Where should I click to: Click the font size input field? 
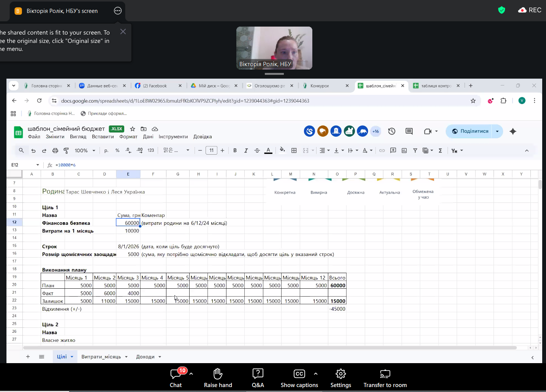[211, 151]
